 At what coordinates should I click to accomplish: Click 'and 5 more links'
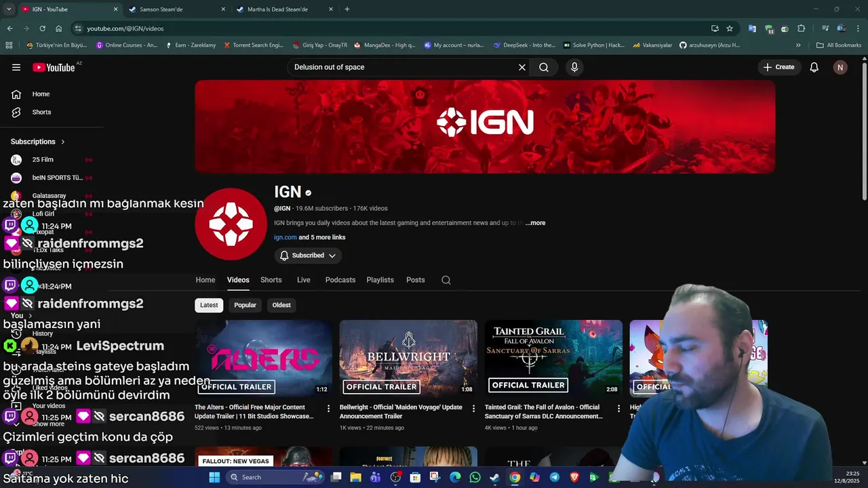pos(322,237)
